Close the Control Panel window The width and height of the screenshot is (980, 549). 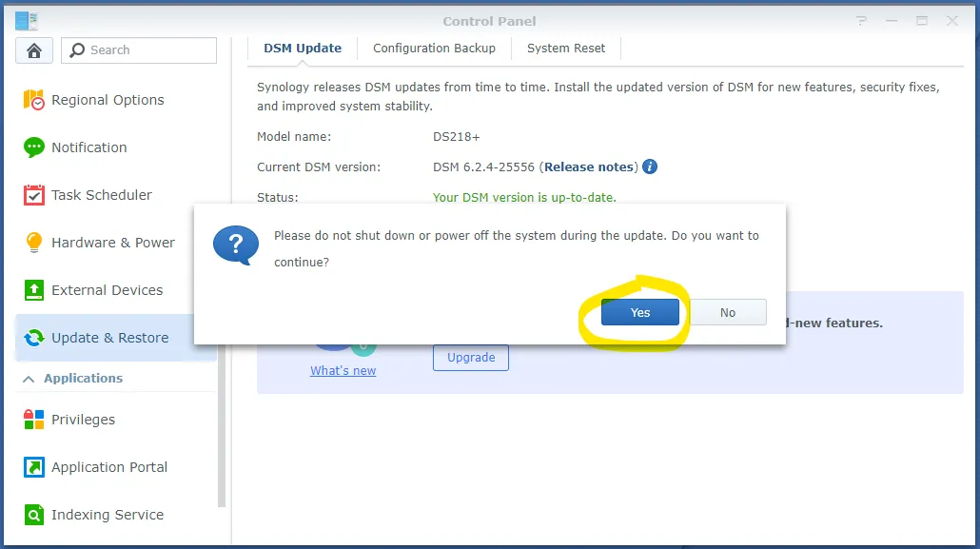951,21
